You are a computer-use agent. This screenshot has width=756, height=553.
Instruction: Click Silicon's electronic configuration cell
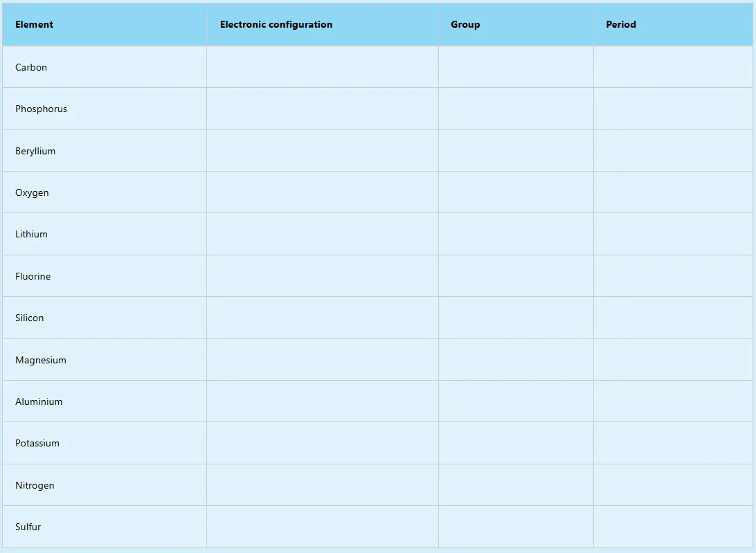click(323, 318)
